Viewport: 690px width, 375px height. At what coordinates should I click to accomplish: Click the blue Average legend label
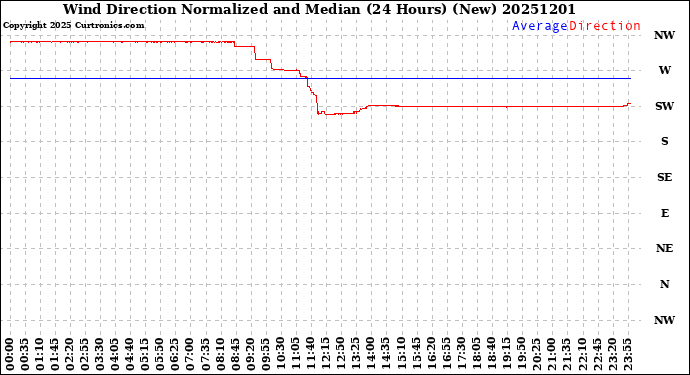coord(540,26)
